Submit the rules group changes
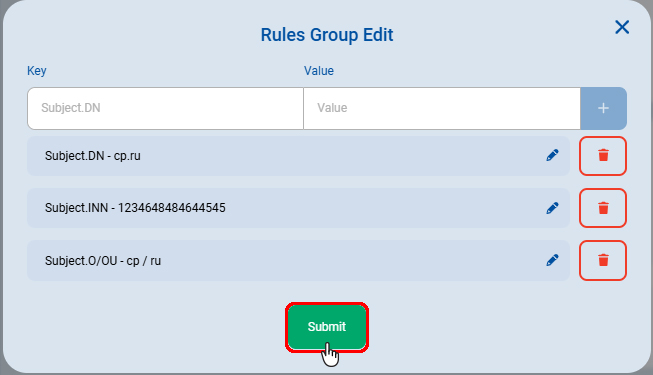653x375 pixels. pyautogui.click(x=327, y=327)
